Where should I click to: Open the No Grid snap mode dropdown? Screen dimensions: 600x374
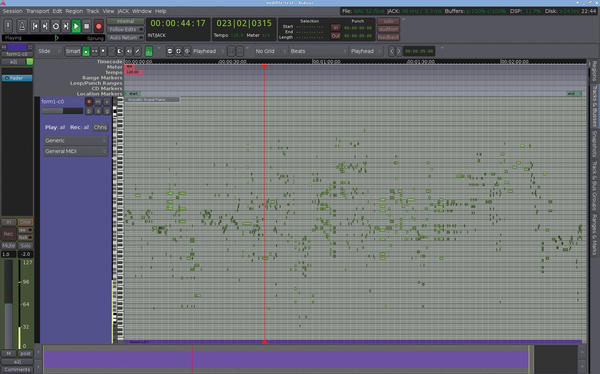[x=268, y=51]
